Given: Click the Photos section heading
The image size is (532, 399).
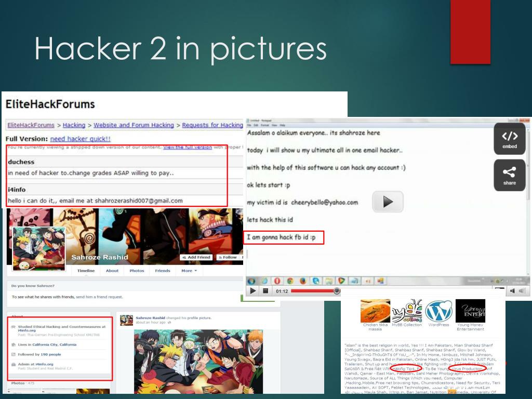Looking at the screenshot, I should click(18, 383).
